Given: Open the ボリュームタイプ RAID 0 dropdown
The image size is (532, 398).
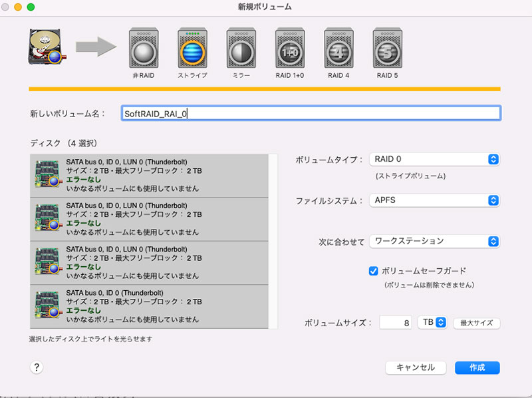Looking at the screenshot, I should tap(434, 159).
